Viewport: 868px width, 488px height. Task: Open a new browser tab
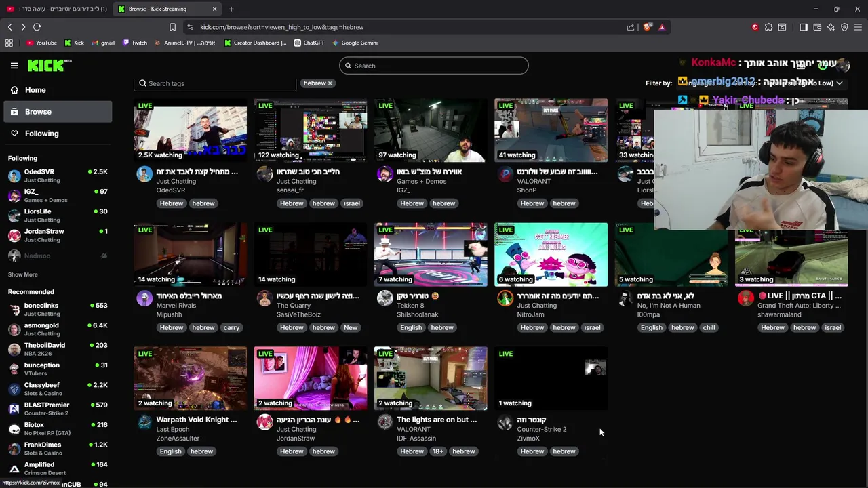(231, 9)
